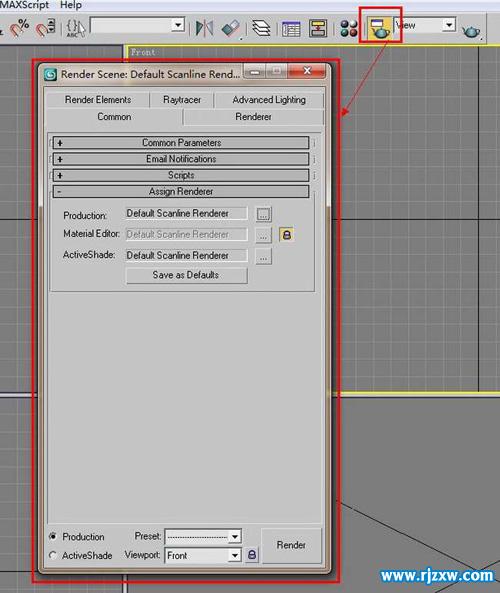The height and width of the screenshot is (593, 500).
Task: Click the Render button
Action: [291, 545]
